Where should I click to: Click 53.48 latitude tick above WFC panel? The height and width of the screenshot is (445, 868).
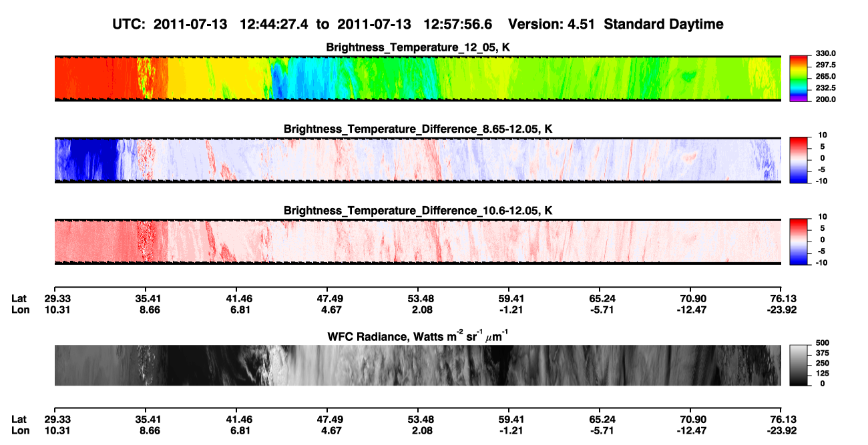coord(421,298)
